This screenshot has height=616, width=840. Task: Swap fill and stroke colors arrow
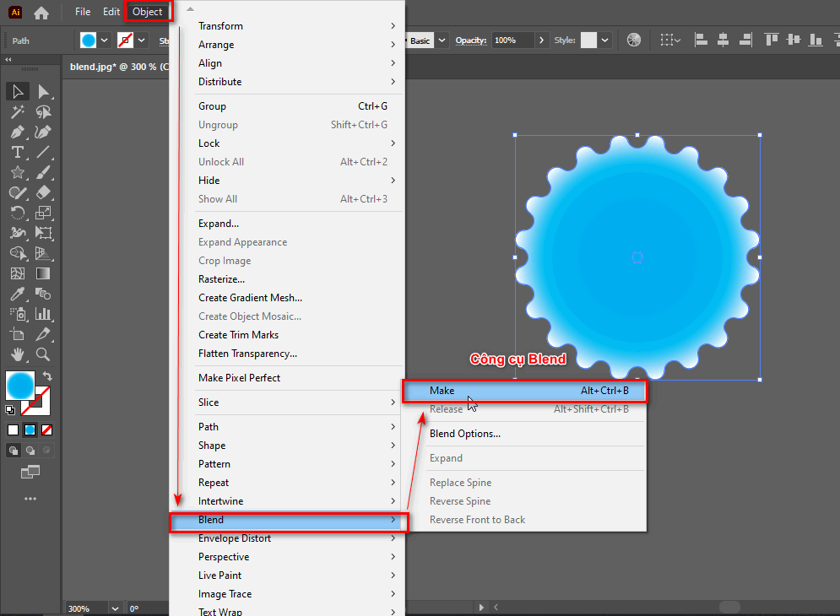[x=48, y=376]
